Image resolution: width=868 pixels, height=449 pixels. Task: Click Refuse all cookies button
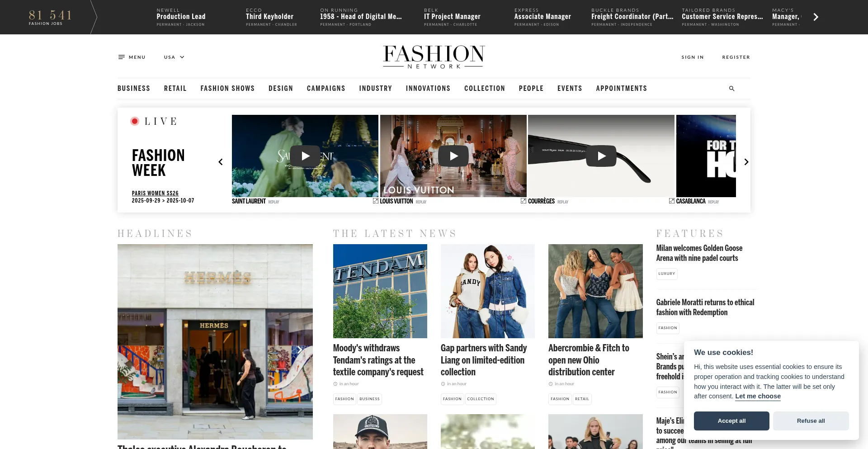[x=811, y=421]
